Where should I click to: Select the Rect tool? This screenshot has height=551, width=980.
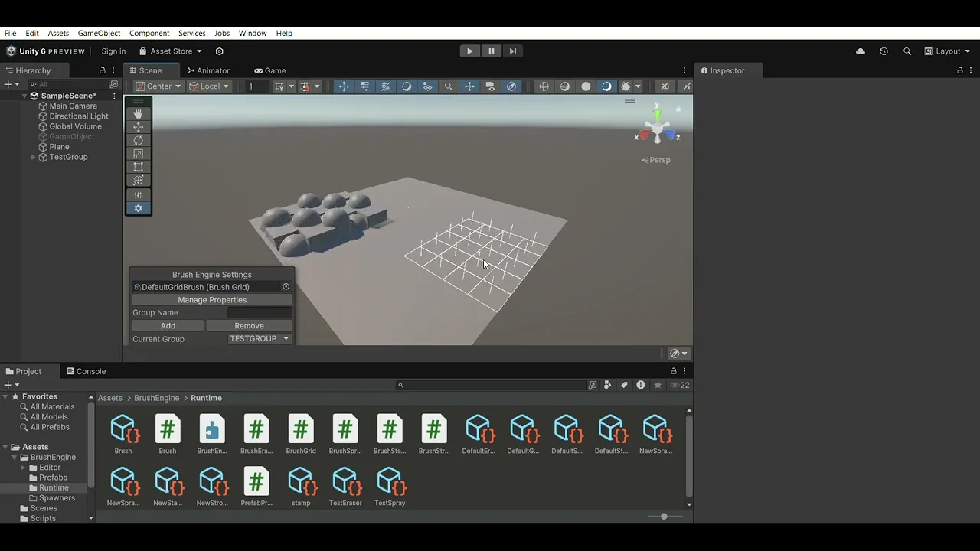[138, 167]
